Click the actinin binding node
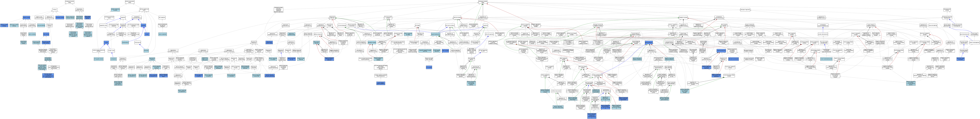Screen dimensions: 980x119 [32, 34]
